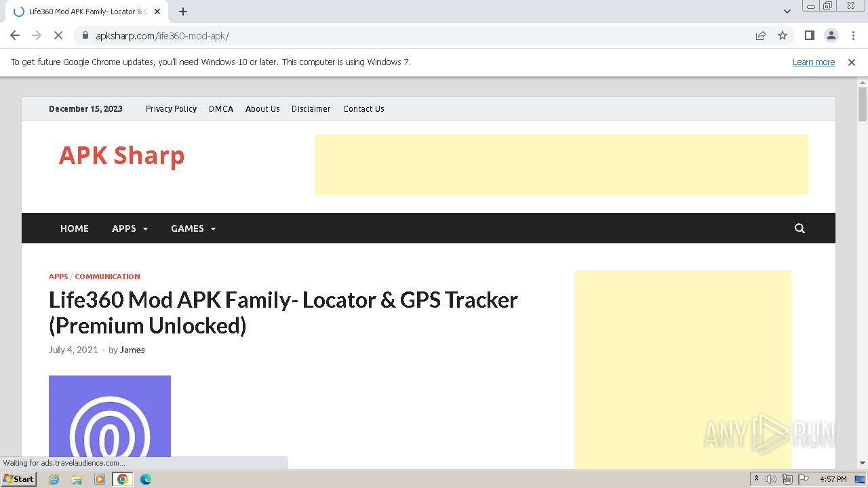Image resolution: width=868 pixels, height=488 pixels.
Task: Open the Contact Us page
Action: click(x=363, y=108)
